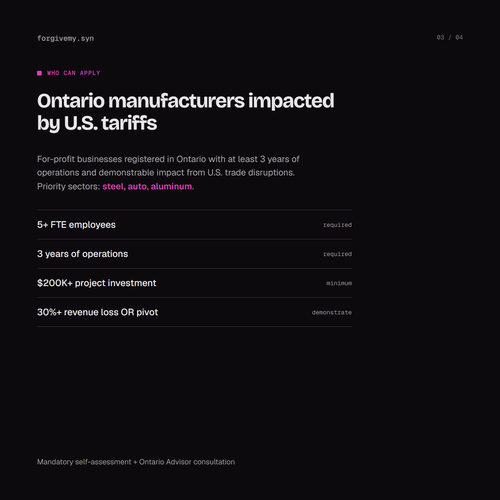The height and width of the screenshot is (500, 500).
Task: Click the required tag for FTE employees
Action: tap(337, 225)
